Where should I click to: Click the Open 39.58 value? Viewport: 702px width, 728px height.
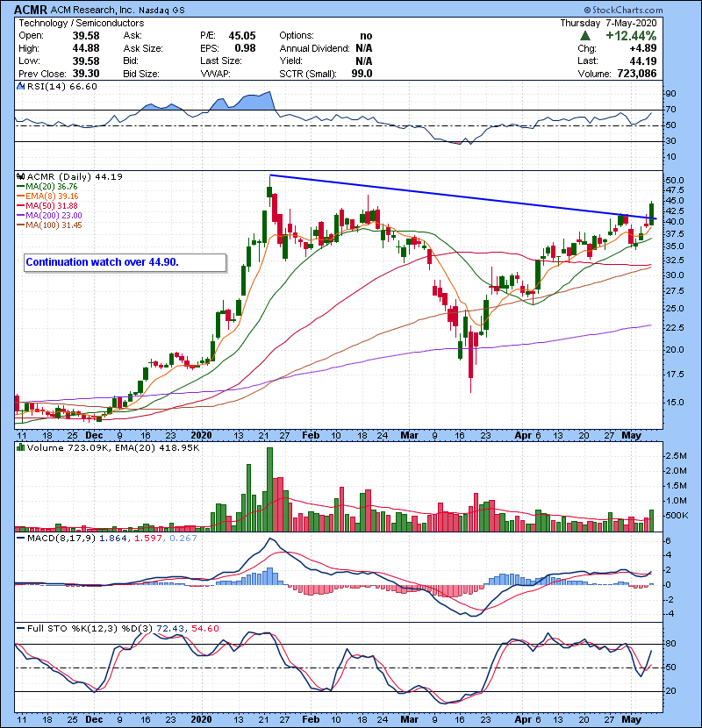[86, 36]
